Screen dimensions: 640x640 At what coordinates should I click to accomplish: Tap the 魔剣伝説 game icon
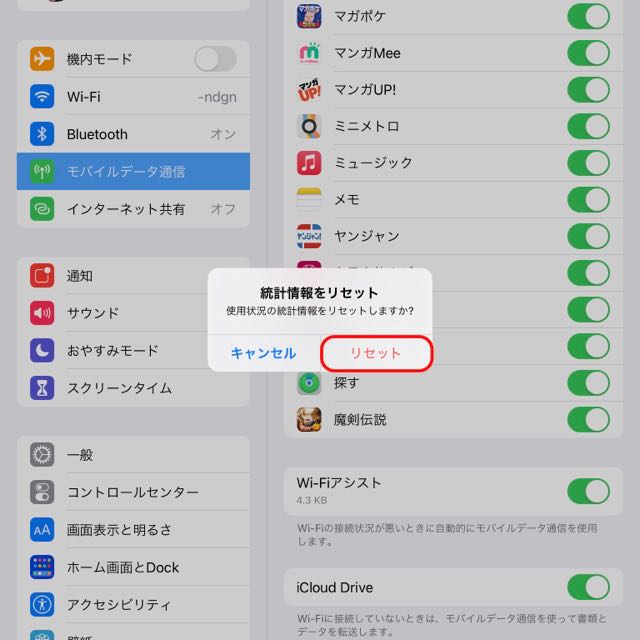tap(309, 419)
